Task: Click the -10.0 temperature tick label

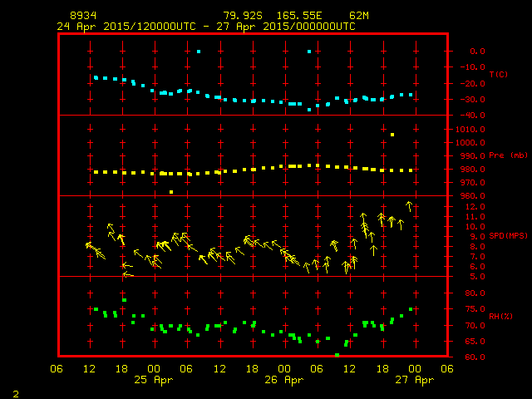Action: [473, 67]
